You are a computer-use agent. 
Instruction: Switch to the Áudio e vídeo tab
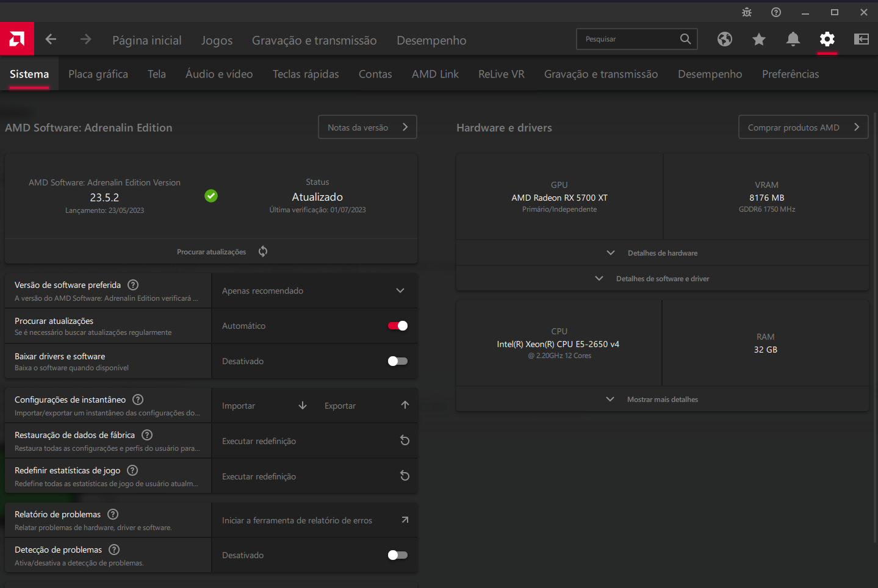click(x=219, y=74)
